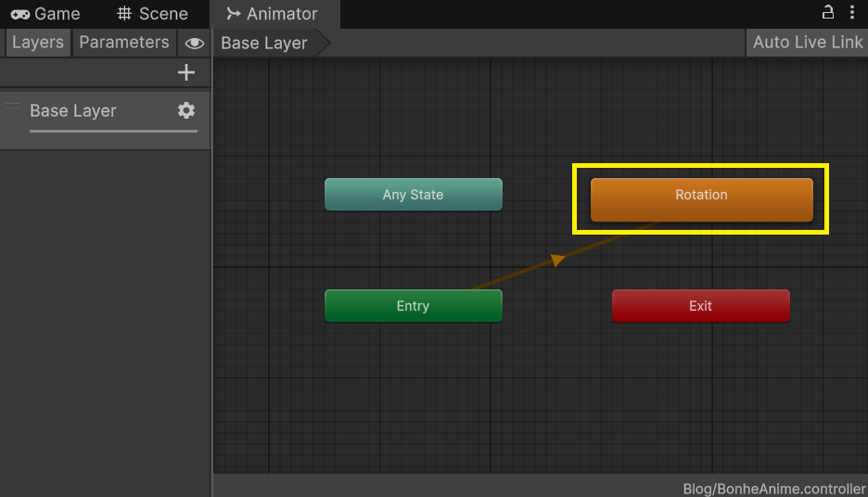Viewport: 868px width, 497px height.
Task: Select Base Layer in the layers list
Action: pyautogui.click(x=73, y=110)
